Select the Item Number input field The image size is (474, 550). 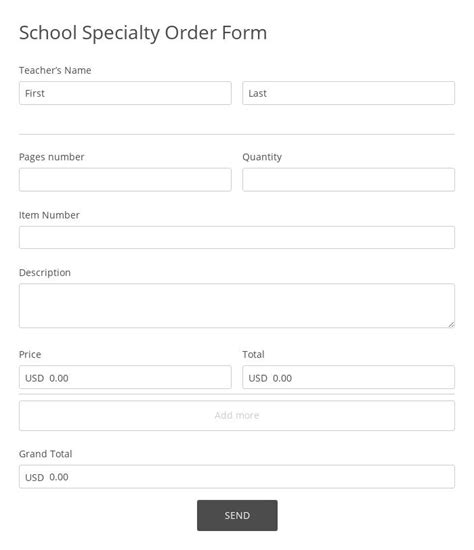(237, 237)
